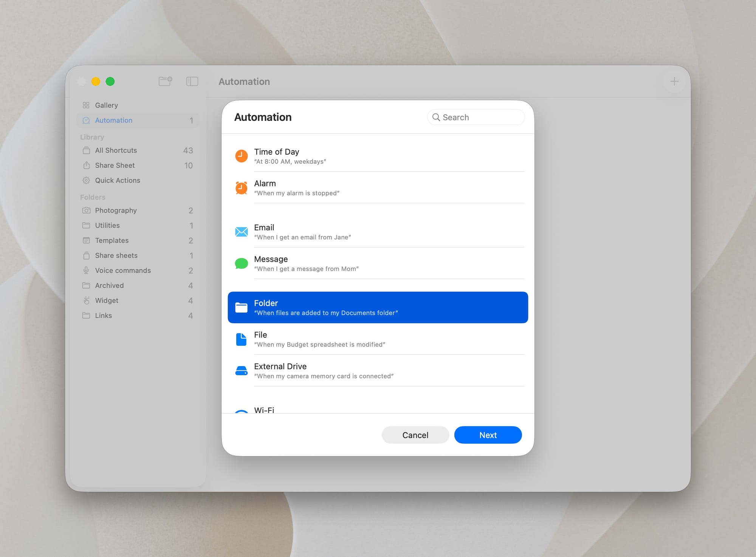The width and height of the screenshot is (756, 557).
Task: Click the Quick Actions gear icon
Action: [86, 180]
